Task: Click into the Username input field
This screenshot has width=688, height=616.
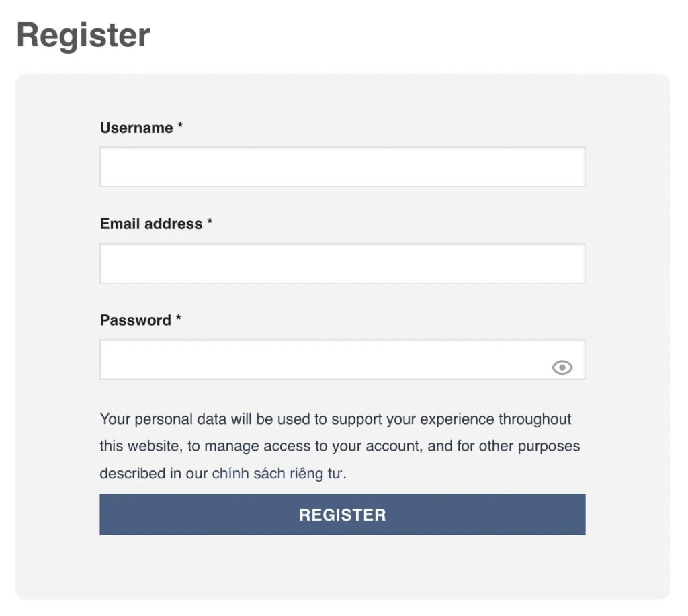Action: tap(342, 167)
